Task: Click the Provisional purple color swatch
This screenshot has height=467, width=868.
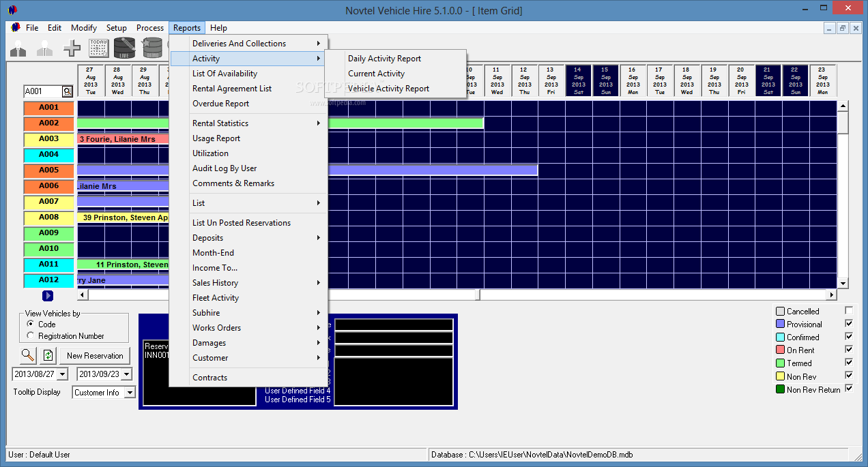Action: pos(780,324)
